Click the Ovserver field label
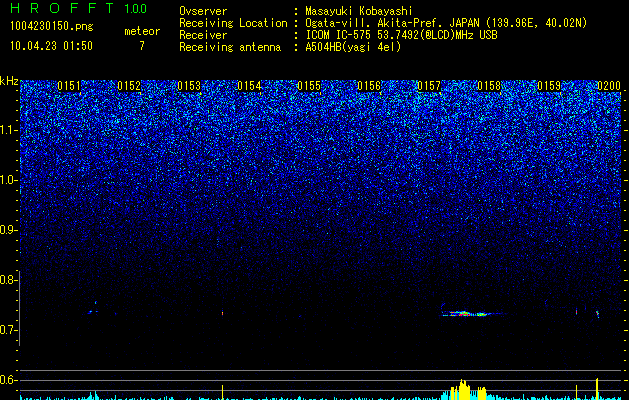The image size is (629, 400). (203, 11)
